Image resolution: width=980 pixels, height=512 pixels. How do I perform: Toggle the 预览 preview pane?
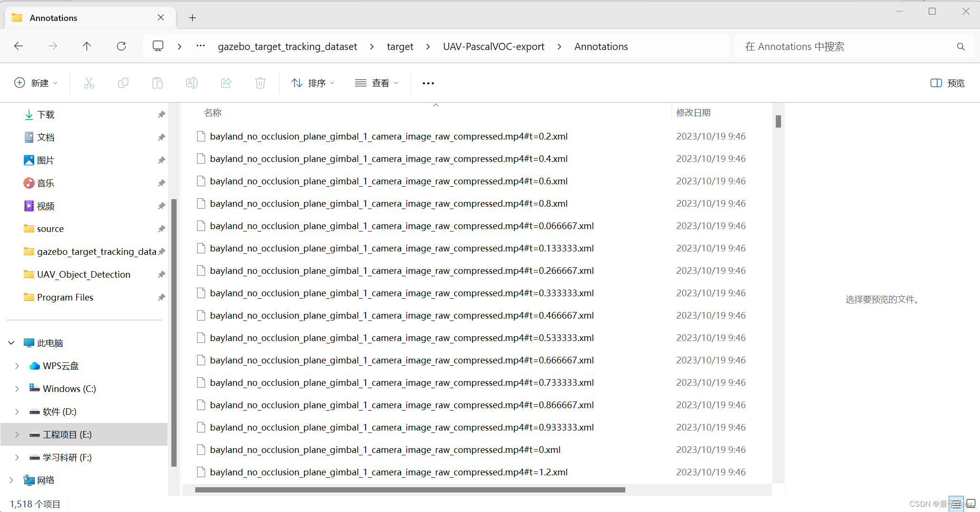click(x=948, y=83)
